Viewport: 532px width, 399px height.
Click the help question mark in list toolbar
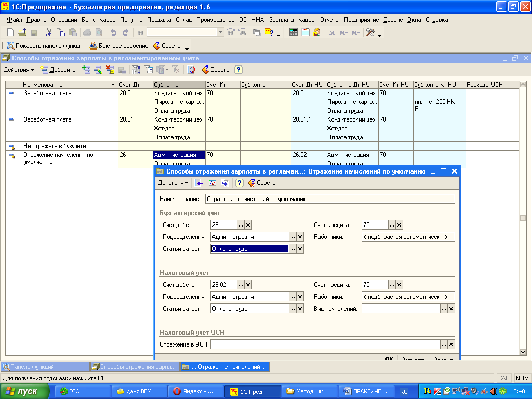point(238,70)
